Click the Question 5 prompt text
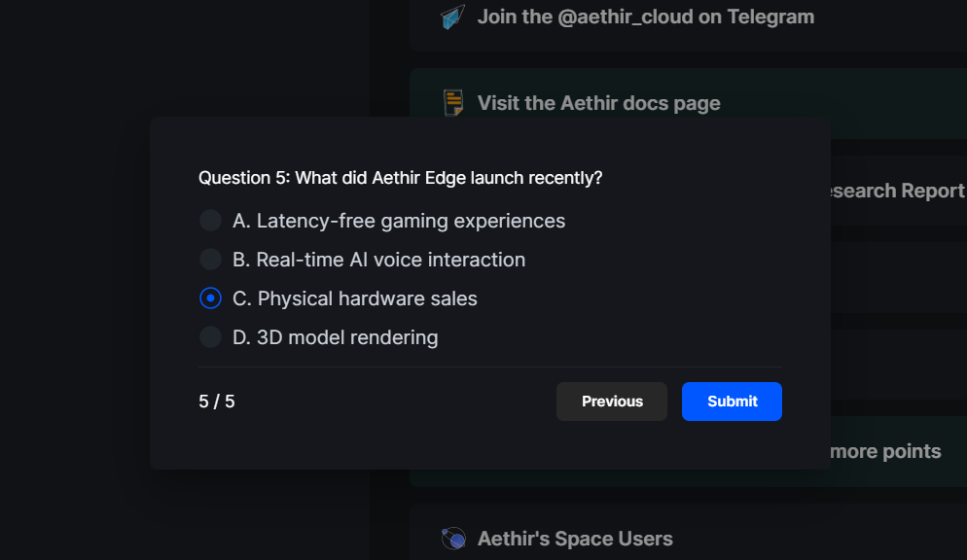The height and width of the screenshot is (560, 967). pos(400,178)
